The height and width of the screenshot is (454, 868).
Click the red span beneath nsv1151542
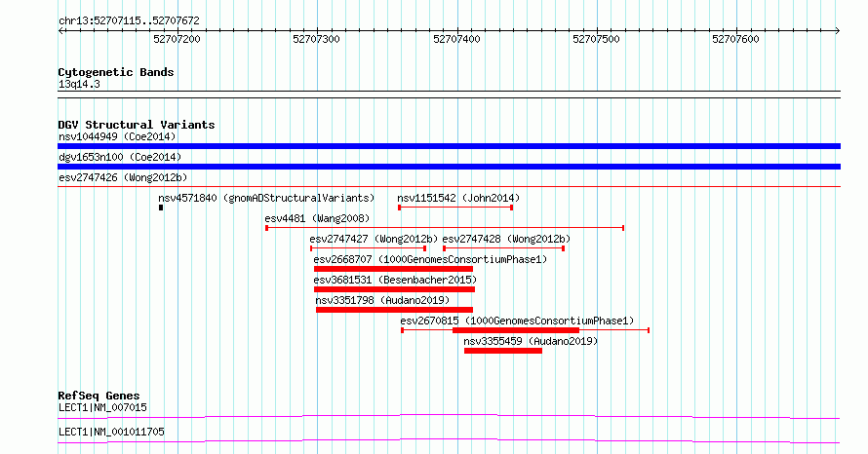coord(455,208)
